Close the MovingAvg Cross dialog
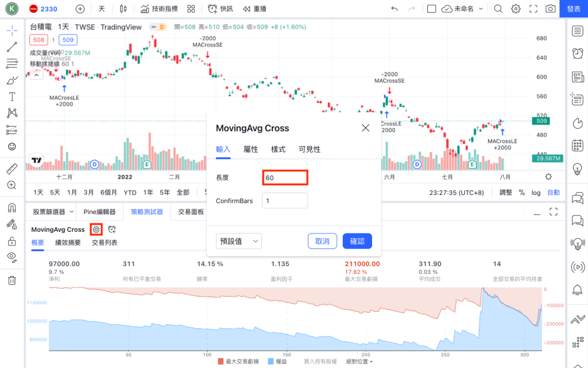Image resolution: width=588 pixels, height=368 pixels. coord(366,128)
